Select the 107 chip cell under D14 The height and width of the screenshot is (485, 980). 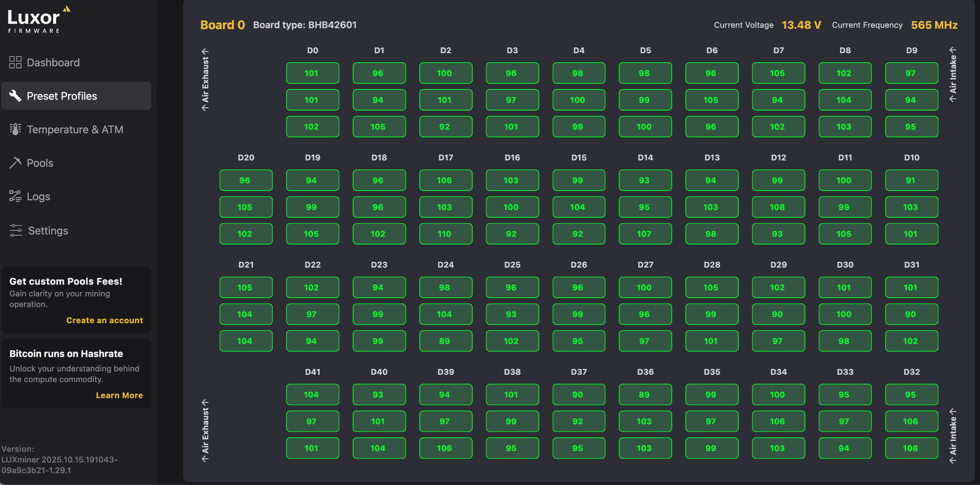645,234
